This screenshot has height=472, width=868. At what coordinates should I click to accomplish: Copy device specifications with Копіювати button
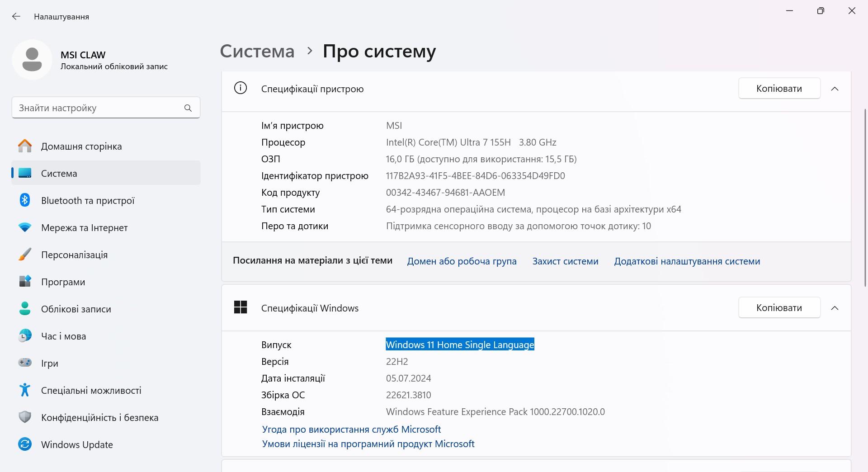pos(779,89)
